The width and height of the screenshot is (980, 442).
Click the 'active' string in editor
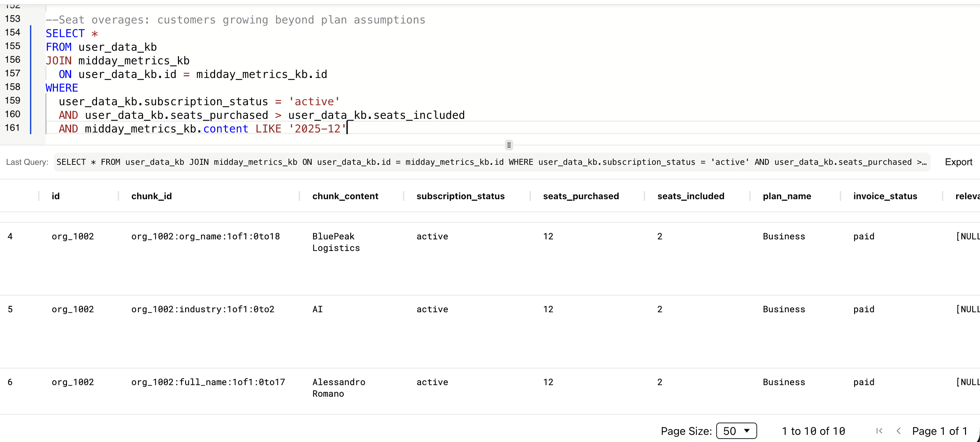314,102
